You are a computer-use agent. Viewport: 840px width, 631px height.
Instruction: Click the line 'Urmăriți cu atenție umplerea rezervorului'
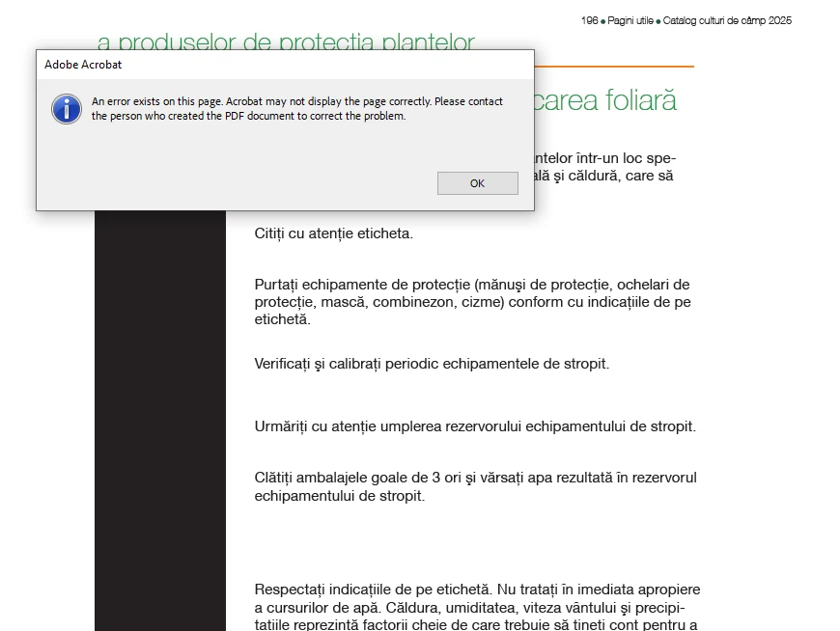click(475, 426)
